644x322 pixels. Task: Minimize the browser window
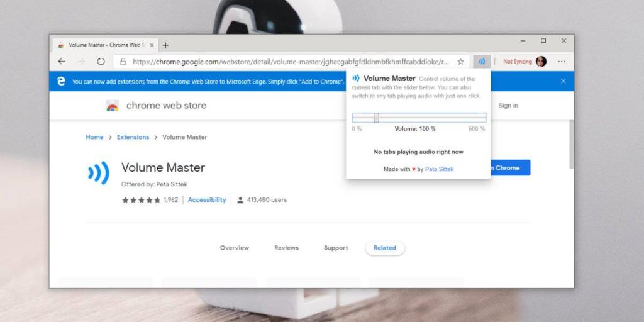coord(523,41)
